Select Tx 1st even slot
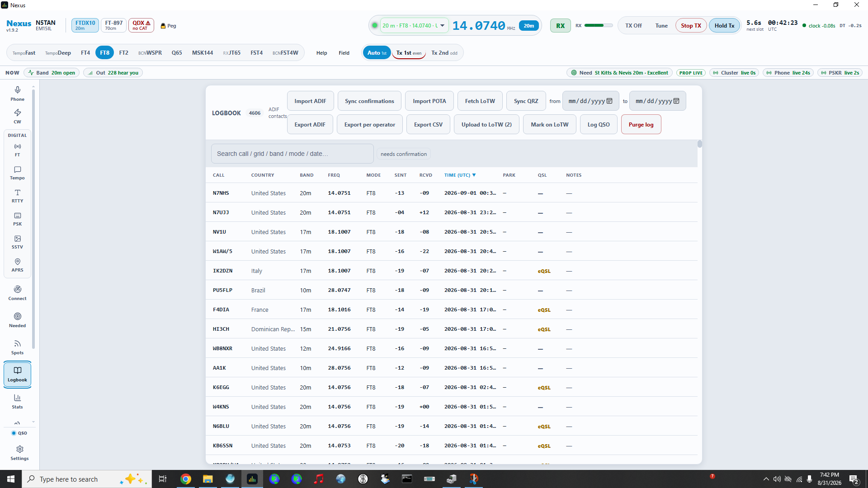868x488 pixels. [x=409, y=53]
